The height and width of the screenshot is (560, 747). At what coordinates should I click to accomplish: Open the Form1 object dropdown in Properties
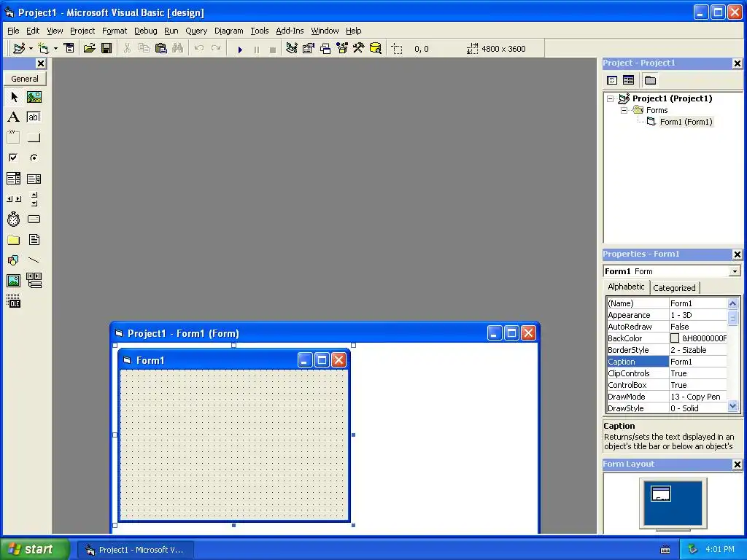click(735, 271)
